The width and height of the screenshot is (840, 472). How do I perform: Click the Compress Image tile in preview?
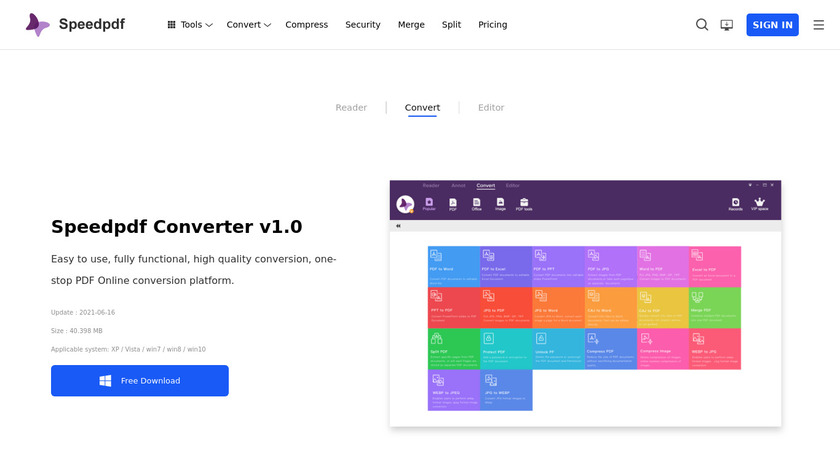(663, 349)
